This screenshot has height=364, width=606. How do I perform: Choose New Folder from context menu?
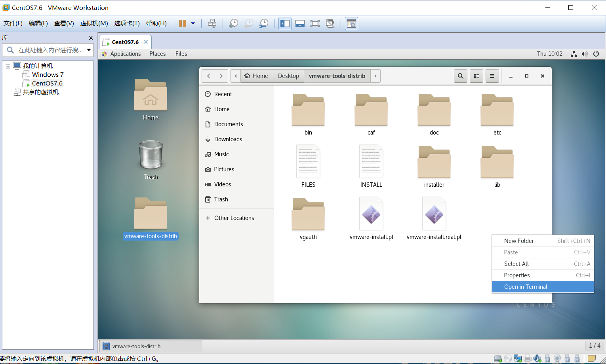(x=543, y=241)
